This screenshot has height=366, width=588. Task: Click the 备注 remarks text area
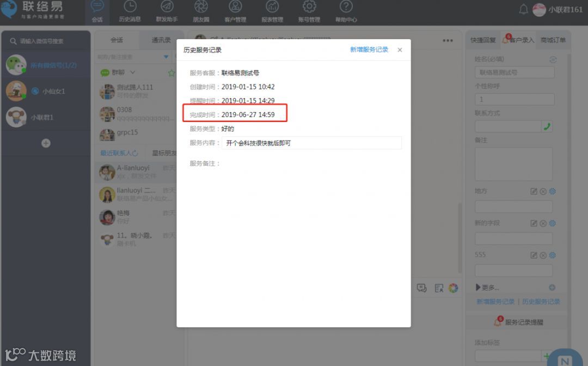[513, 164]
